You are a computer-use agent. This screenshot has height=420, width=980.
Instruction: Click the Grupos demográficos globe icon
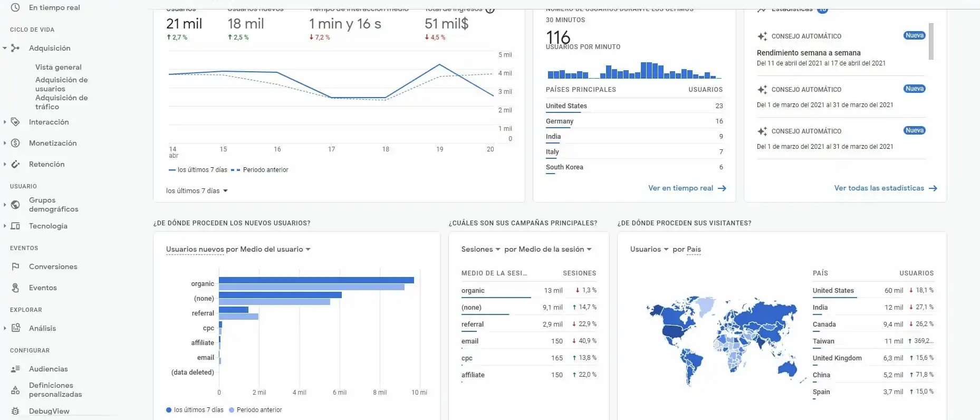15,205
